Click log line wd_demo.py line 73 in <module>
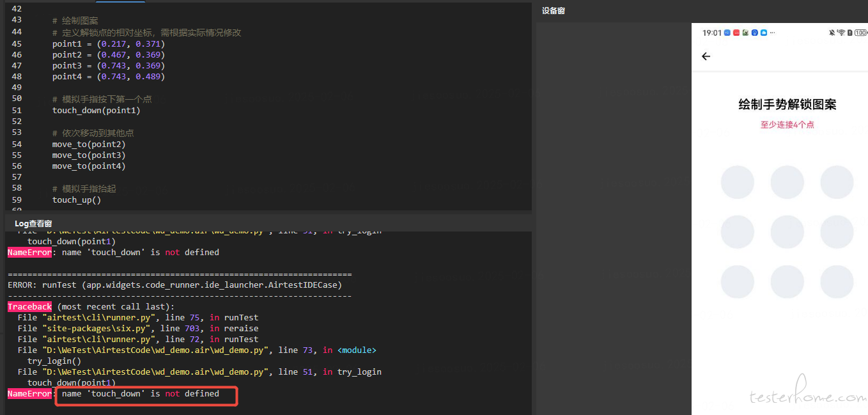This screenshot has height=415, width=868. 197,350
